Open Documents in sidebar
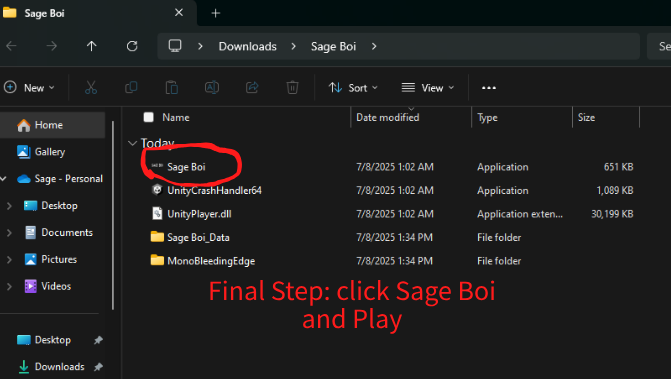Screen dimensions: 671x379 pos(67,233)
